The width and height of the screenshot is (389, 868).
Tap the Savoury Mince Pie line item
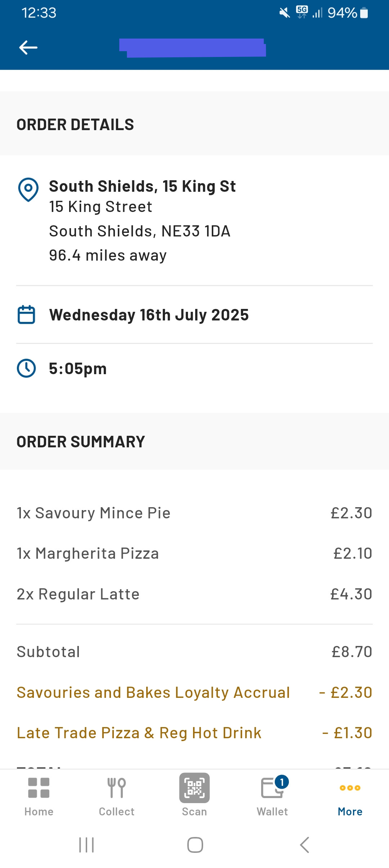tap(94, 513)
